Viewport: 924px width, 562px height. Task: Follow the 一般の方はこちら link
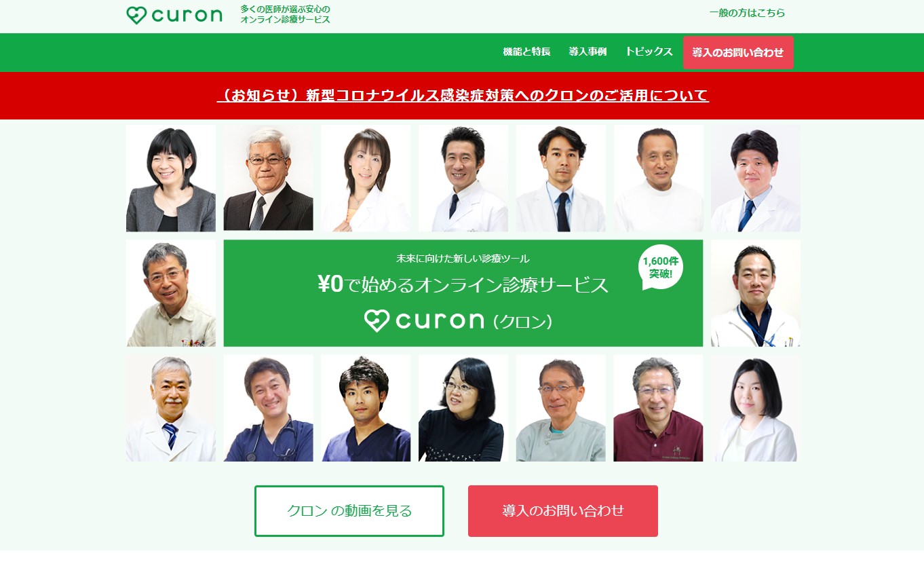[x=747, y=13]
